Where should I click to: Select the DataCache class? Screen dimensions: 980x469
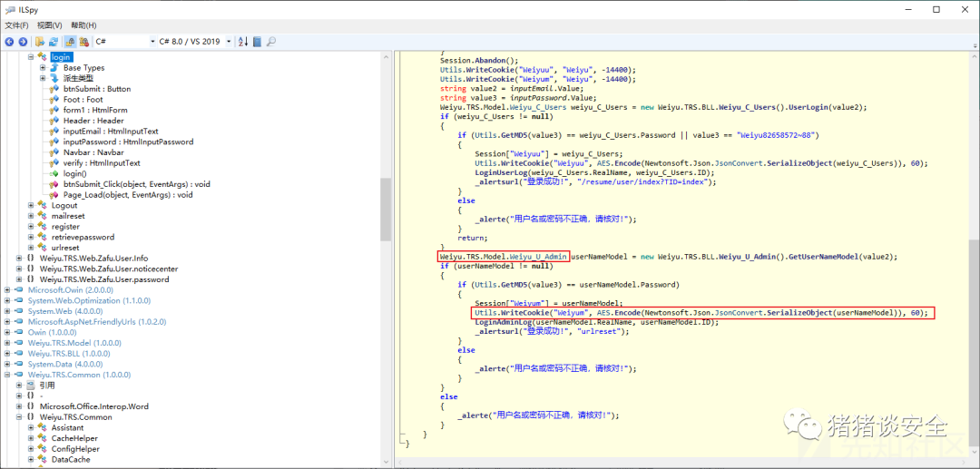click(71, 460)
